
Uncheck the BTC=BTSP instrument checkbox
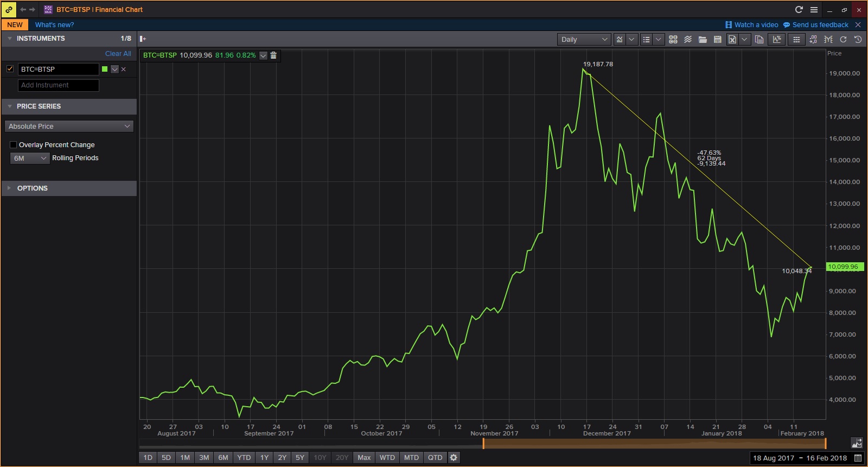(x=10, y=69)
